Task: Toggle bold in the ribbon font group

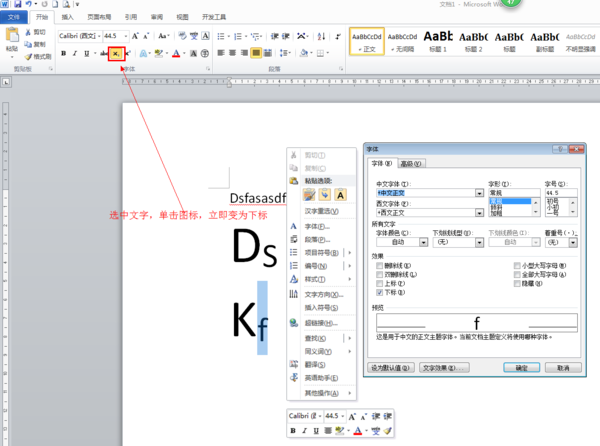Action: [x=63, y=53]
